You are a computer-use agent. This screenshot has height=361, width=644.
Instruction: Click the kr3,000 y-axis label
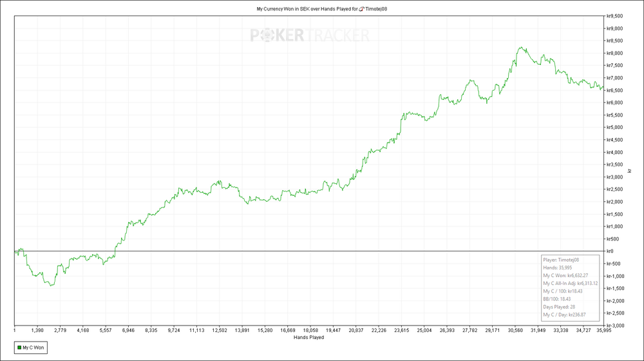point(614,177)
